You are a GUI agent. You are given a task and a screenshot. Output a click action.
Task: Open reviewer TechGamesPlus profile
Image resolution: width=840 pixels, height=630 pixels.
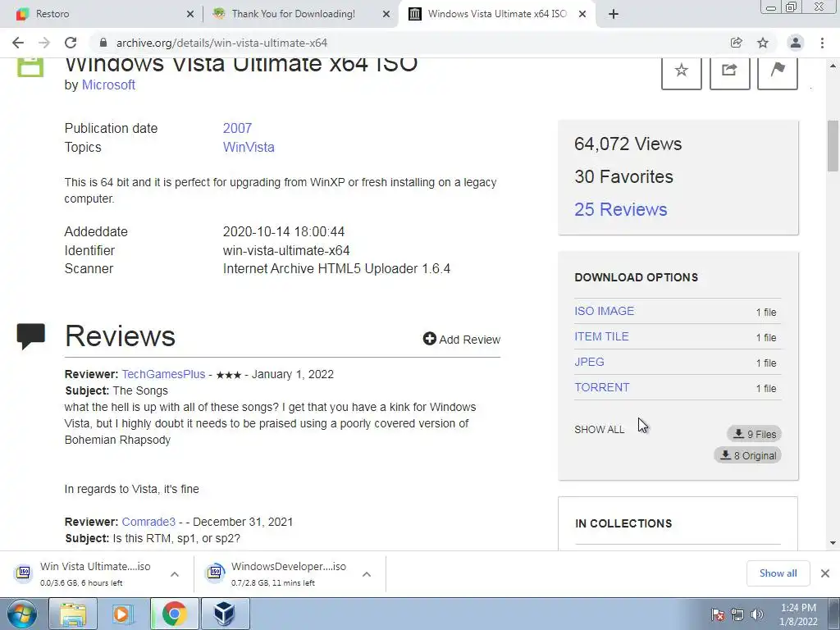pos(163,374)
